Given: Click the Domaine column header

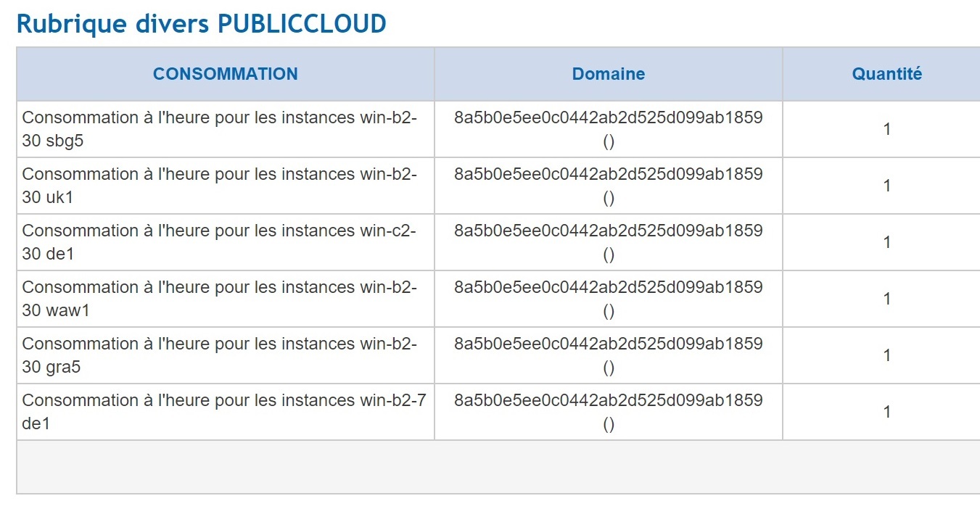Looking at the screenshot, I should pyautogui.click(x=608, y=74).
